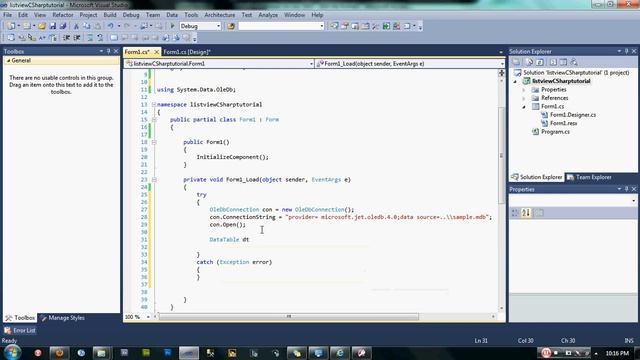Open the Windows Start orb
The height and width of the screenshot is (360, 640).
click(x=12, y=352)
